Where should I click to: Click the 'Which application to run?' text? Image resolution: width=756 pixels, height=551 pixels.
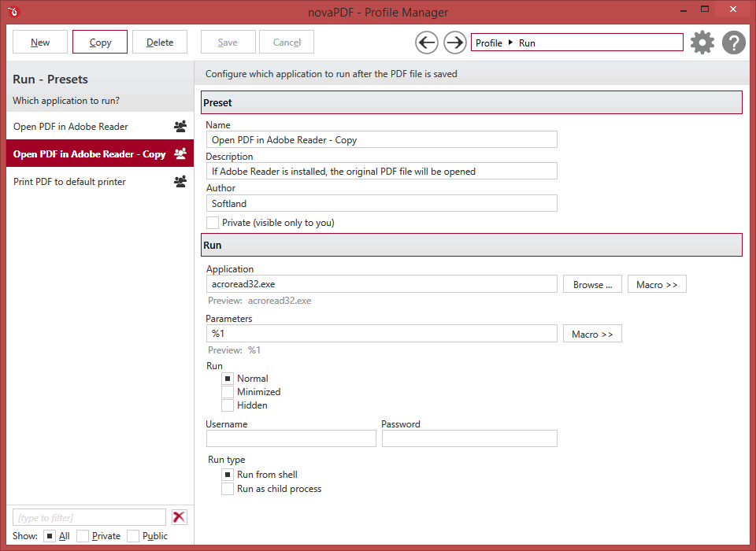coord(66,101)
